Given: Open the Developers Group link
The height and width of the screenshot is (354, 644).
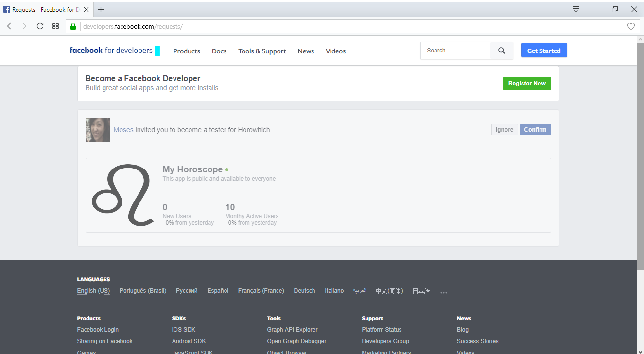Looking at the screenshot, I should (x=385, y=341).
